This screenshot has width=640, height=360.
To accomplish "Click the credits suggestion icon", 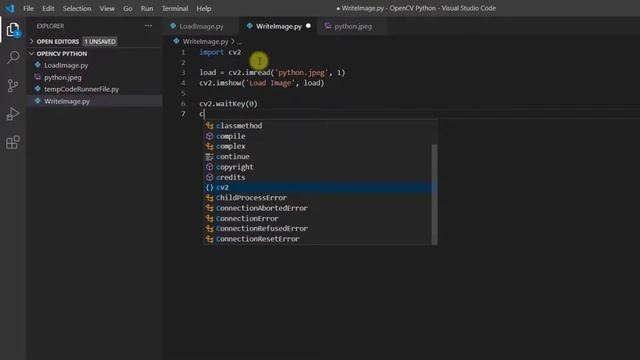I will pos(209,177).
